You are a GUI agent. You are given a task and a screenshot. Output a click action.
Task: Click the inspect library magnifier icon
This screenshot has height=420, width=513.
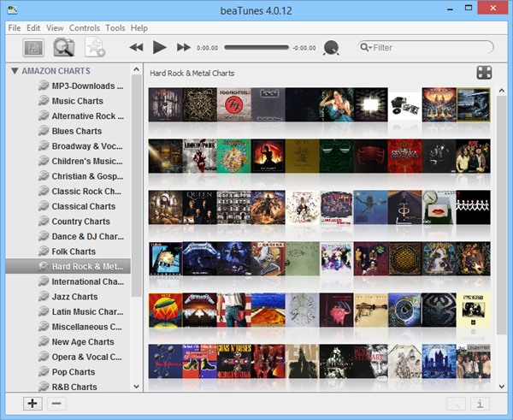point(63,48)
